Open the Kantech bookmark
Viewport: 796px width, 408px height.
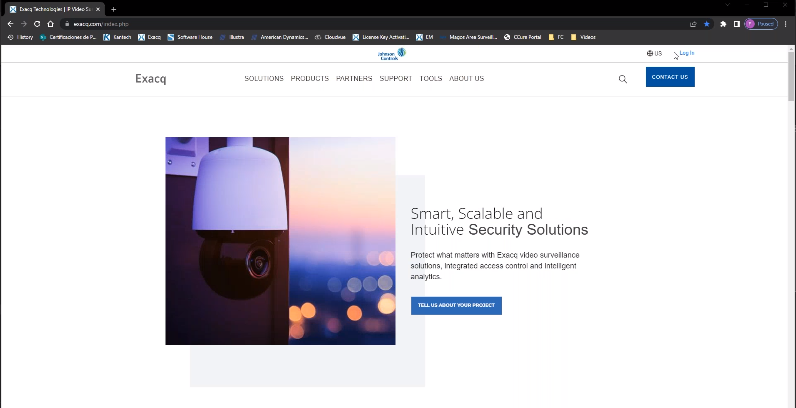tap(120, 37)
